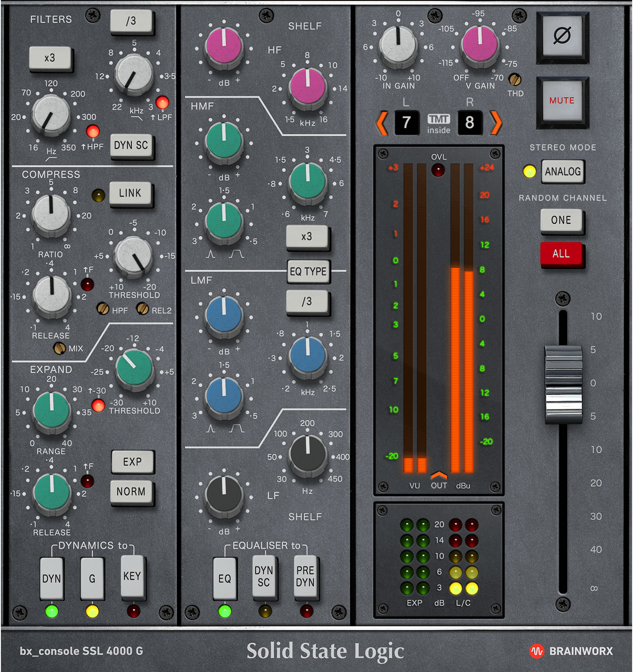
Task: Click the pink HF gain knob
Action: coord(224,46)
